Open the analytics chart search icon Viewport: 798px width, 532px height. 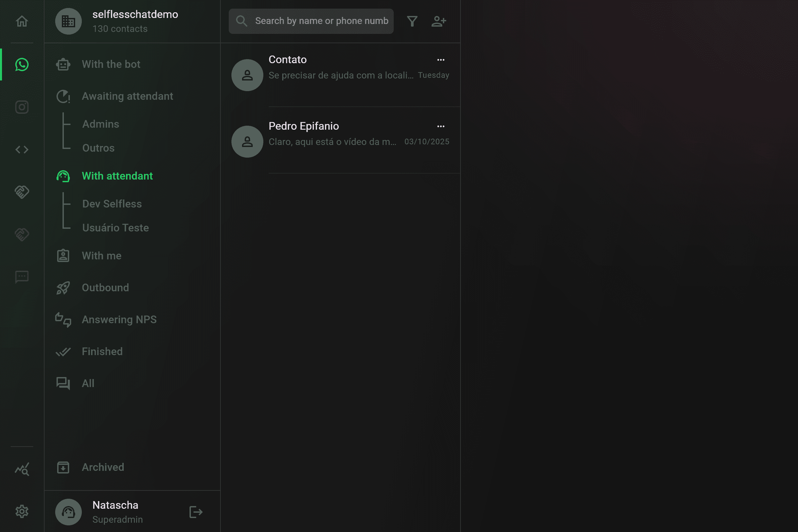(22, 469)
